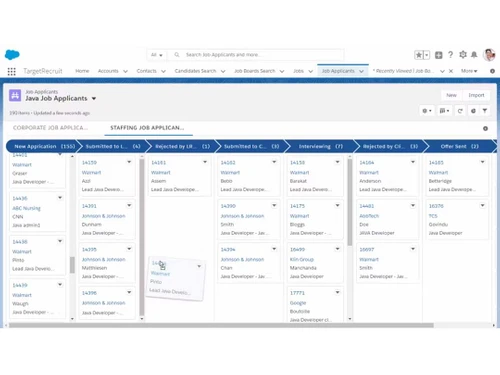Click the Import button
The image size is (500, 375).
pos(476,95)
